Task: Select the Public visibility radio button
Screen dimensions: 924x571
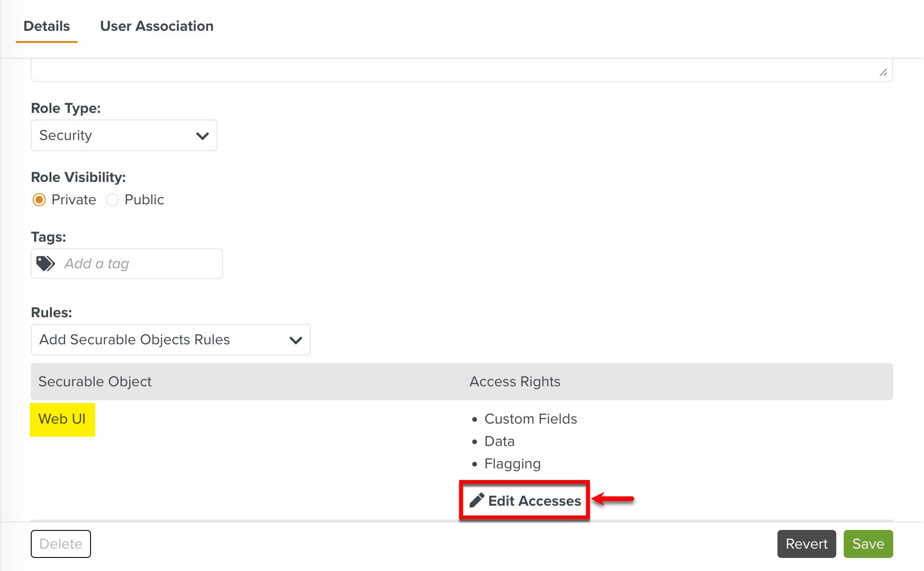Action: pyautogui.click(x=112, y=200)
